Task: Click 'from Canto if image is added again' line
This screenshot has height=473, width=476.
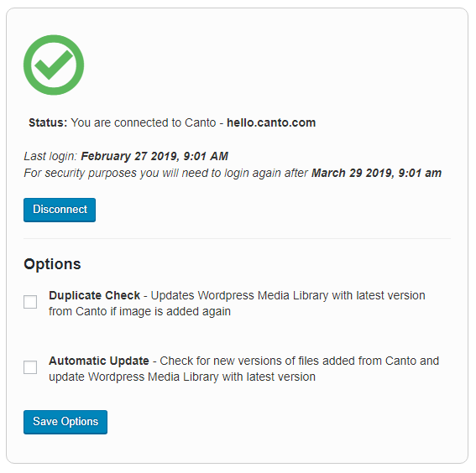Action: click(139, 311)
